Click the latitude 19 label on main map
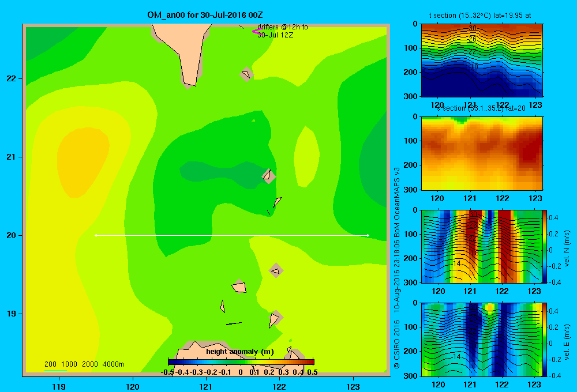 point(11,314)
